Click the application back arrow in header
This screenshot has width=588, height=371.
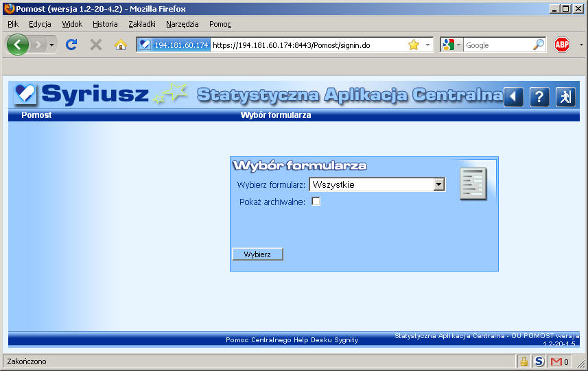click(x=513, y=97)
